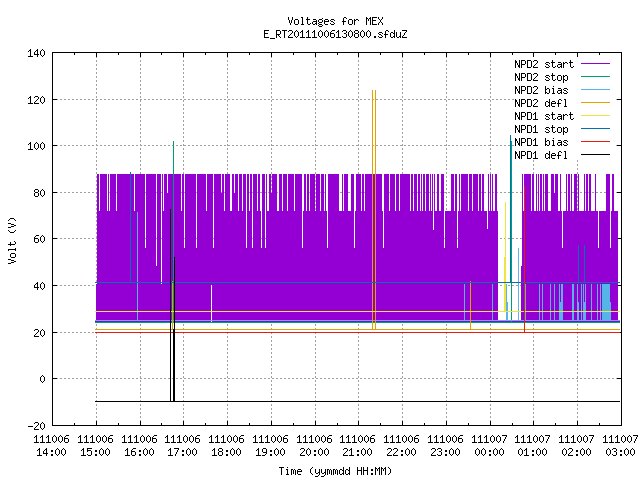Click the orange NPD2 defl legend line
640x480 pixels.
tap(595, 102)
